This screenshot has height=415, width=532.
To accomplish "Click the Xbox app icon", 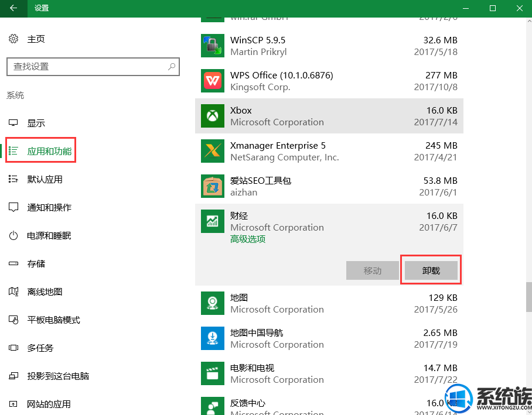I will 213,116.
